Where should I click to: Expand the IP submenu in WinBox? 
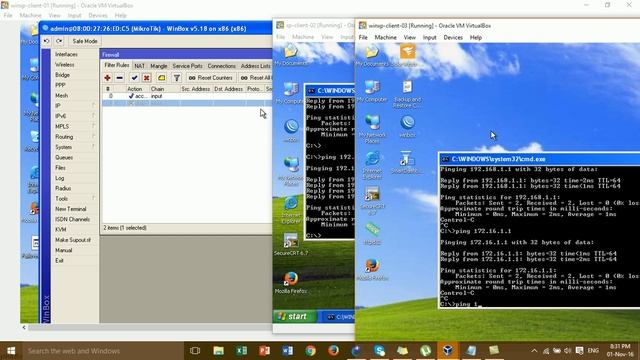click(75, 106)
